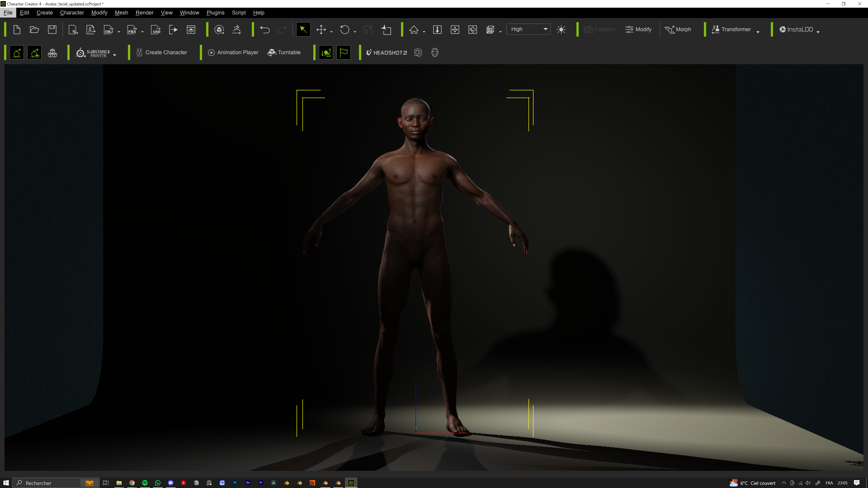Screen dimensions: 868x488
Task: Click the Morph button
Action: (678, 30)
